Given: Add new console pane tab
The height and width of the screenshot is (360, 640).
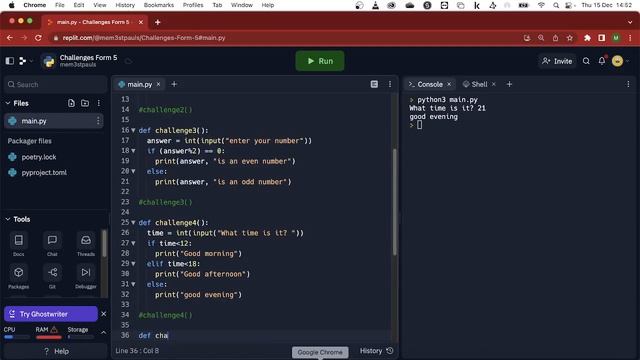Looking at the screenshot, I should pyautogui.click(x=509, y=84).
